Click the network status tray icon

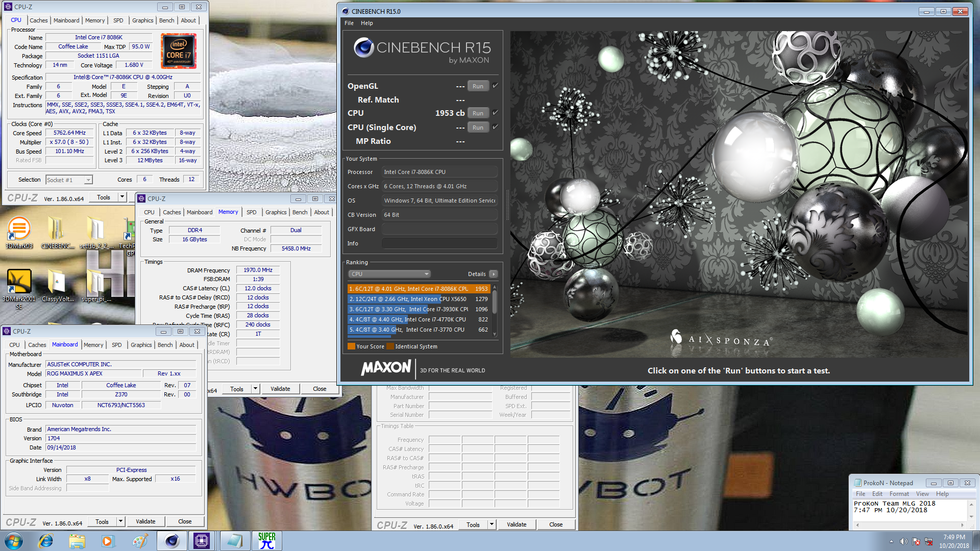coord(928,541)
